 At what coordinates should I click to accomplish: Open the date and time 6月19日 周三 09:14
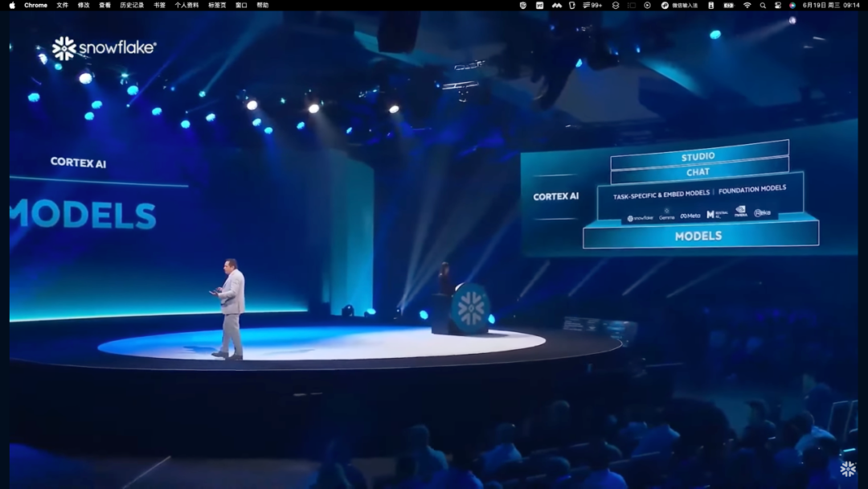pyautogui.click(x=831, y=5)
